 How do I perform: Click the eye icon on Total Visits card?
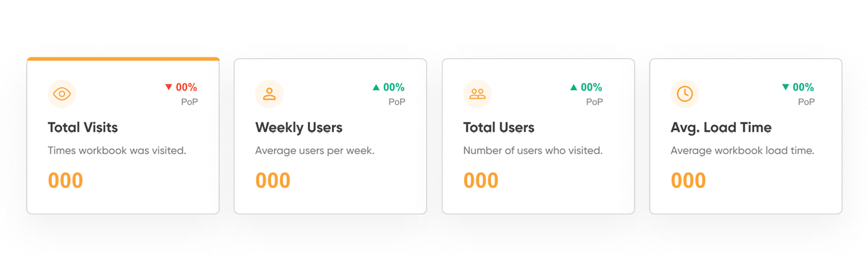click(62, 94)
